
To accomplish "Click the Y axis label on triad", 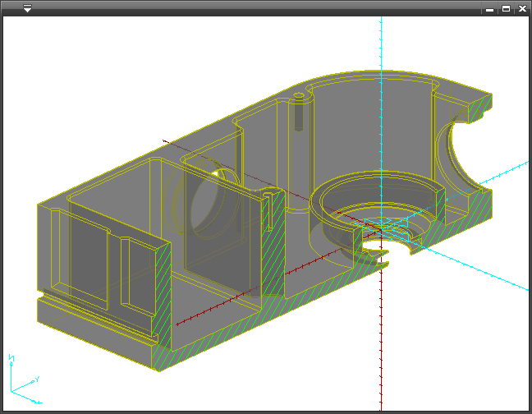I will click(38, 379).
